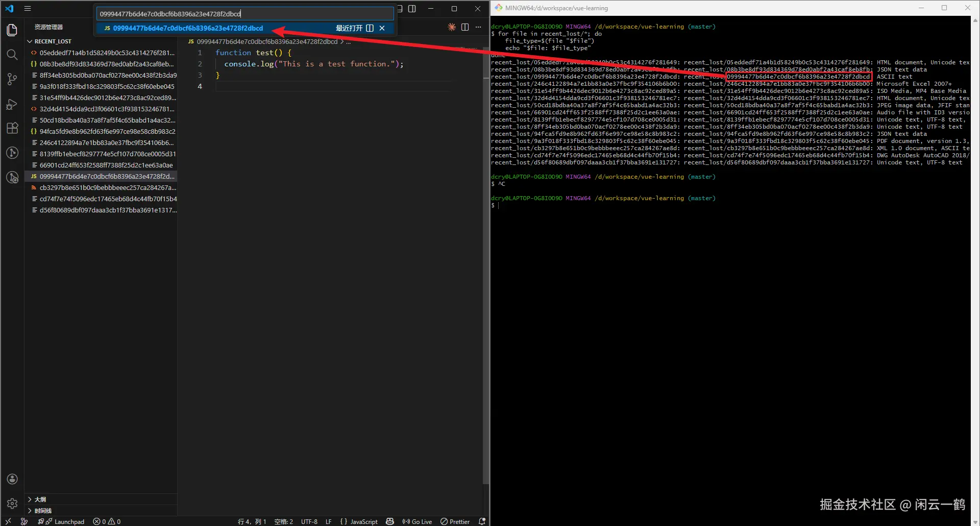Image resolution: width=980 pixels, height=526 pixels.
Task: Open the Extensions view
Action: 12,128
